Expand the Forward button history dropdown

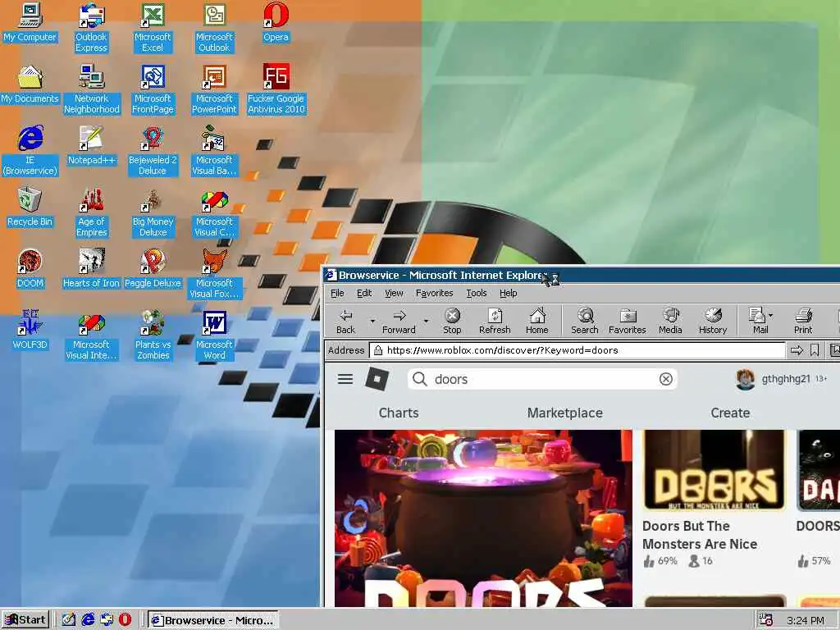[x=426, y=322]
